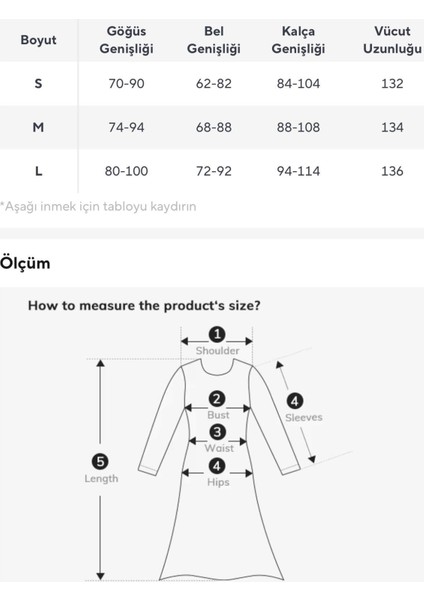This screenshot has height=600, width=424.
Task: Click the Ölçüm section heading
Action: click(x=25, y=263)
